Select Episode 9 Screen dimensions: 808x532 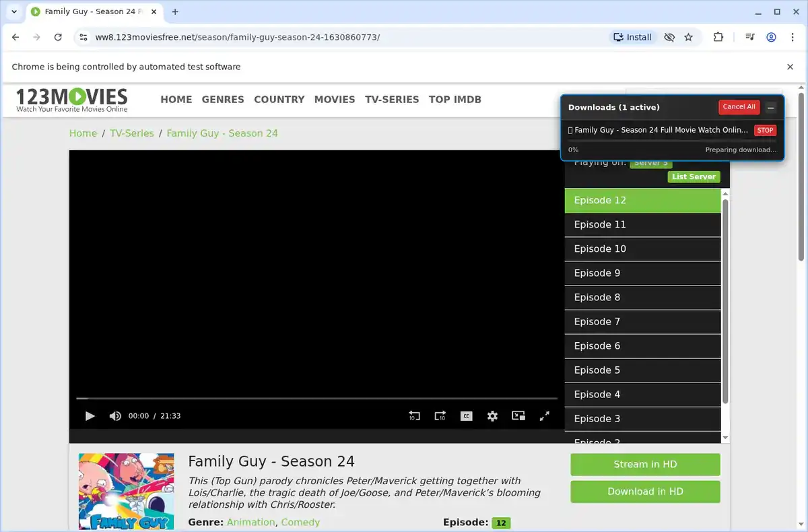(642, 273)
